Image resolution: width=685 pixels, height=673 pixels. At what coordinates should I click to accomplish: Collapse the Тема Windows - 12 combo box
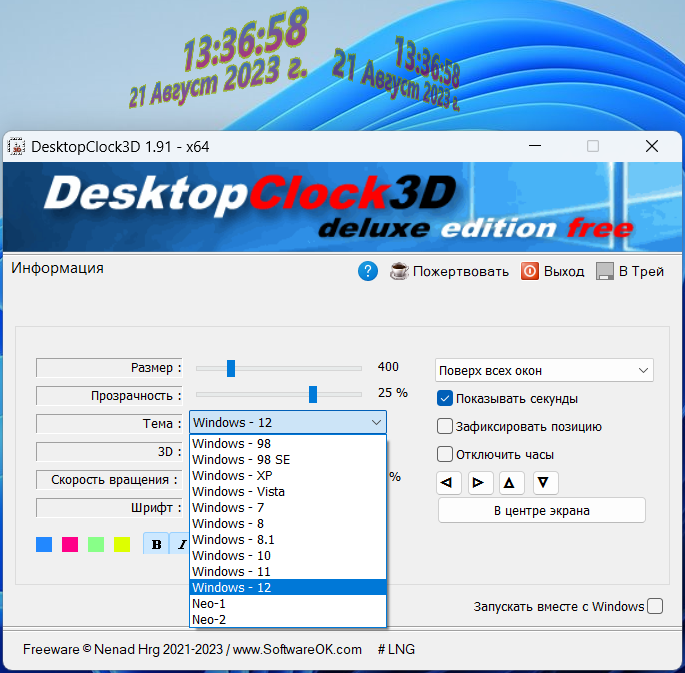point(288,422)
